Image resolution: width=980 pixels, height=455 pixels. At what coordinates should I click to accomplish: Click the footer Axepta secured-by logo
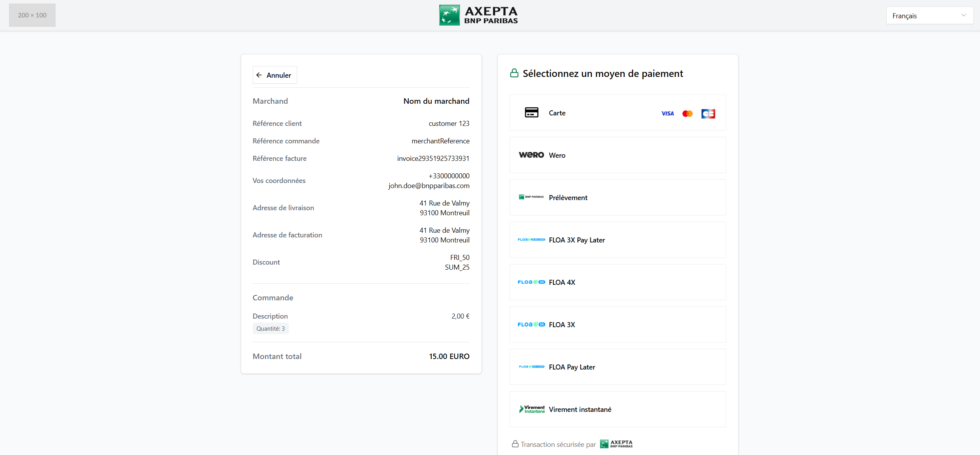pyautogui.click(x=616, y=444)
